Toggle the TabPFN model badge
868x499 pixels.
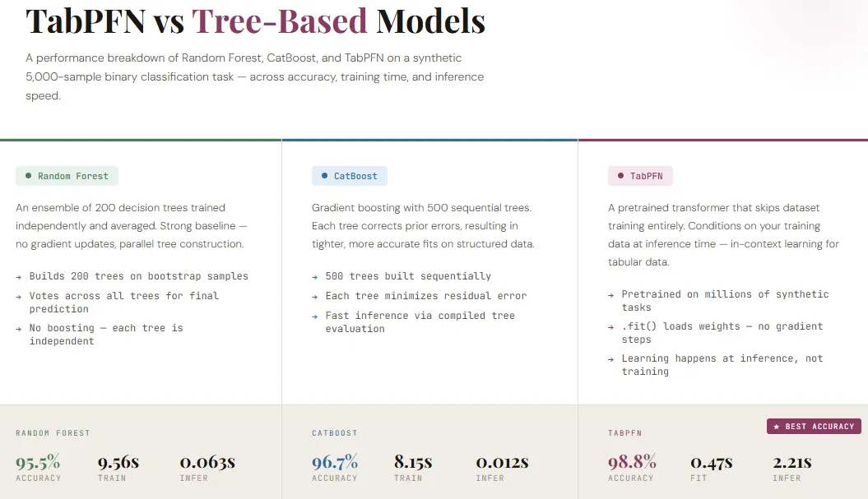640,175
